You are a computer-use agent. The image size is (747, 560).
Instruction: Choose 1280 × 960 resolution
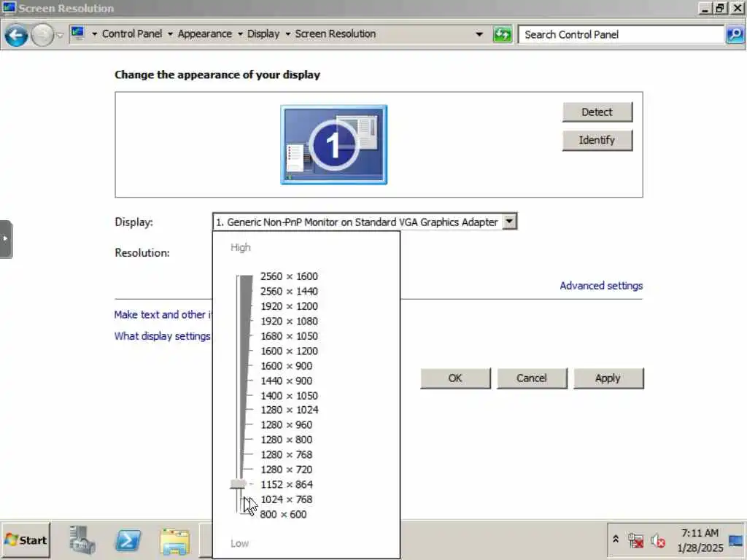click(286, 425)
